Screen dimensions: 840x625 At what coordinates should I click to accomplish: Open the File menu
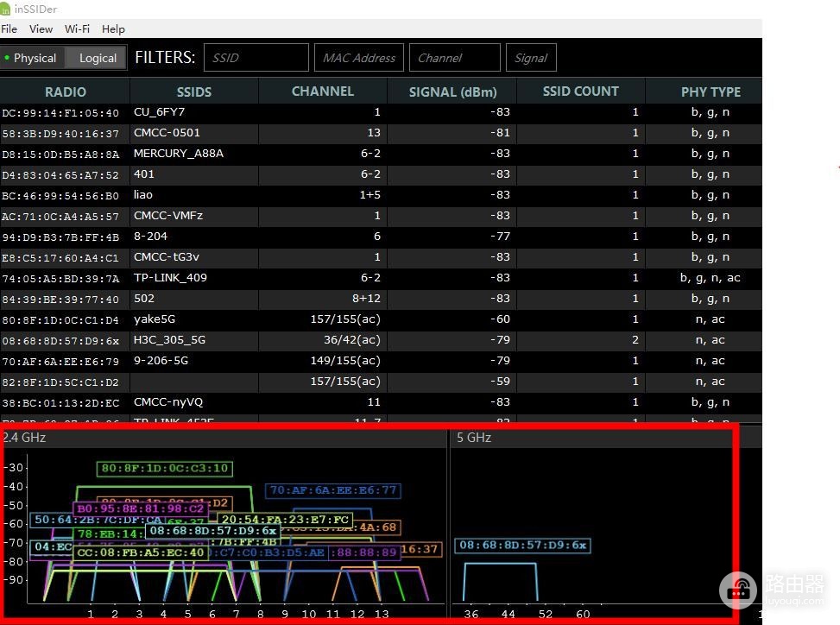[x=9, y=29]
